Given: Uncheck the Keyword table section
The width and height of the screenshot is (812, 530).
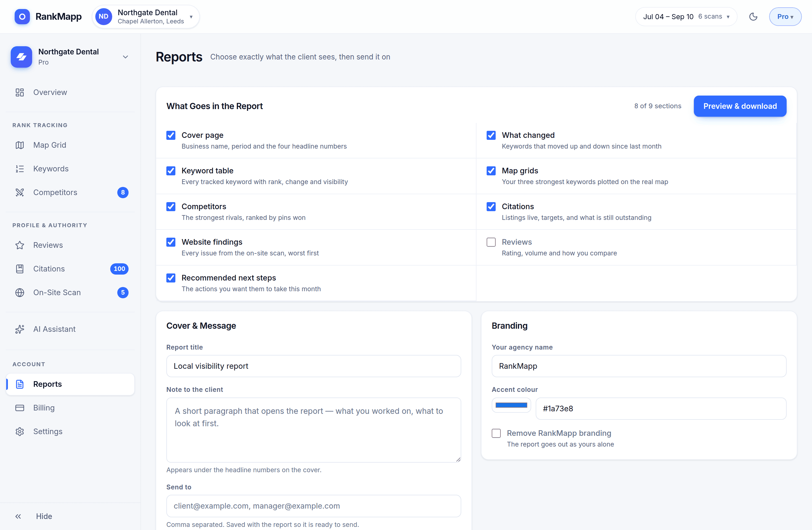Looking at the screenshot, I should click(171, 171).
